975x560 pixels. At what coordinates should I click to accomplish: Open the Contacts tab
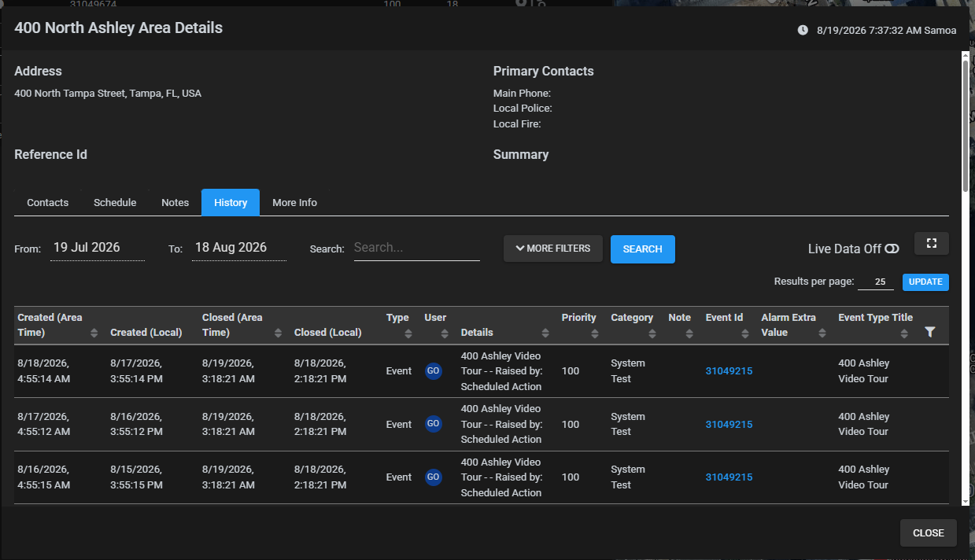click(48, 202)
